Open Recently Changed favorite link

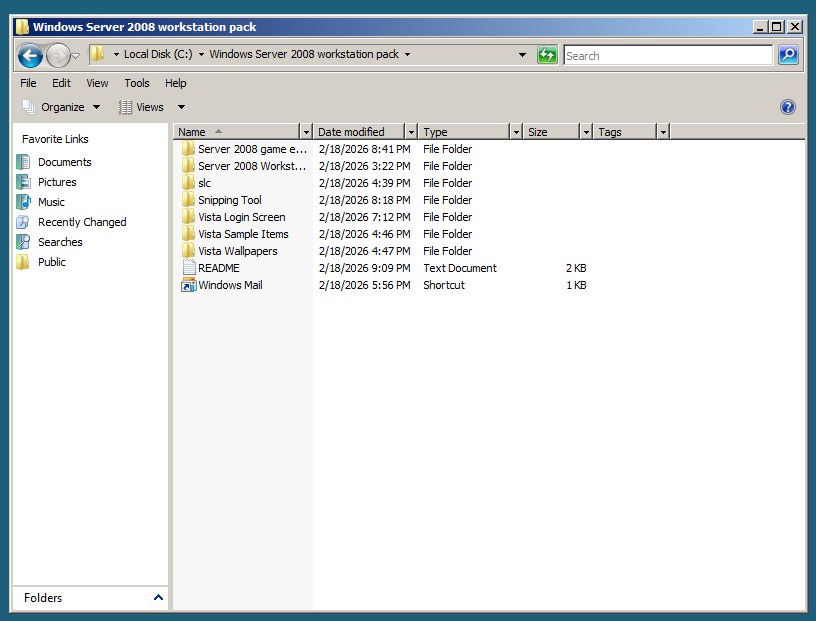point(82,222)
